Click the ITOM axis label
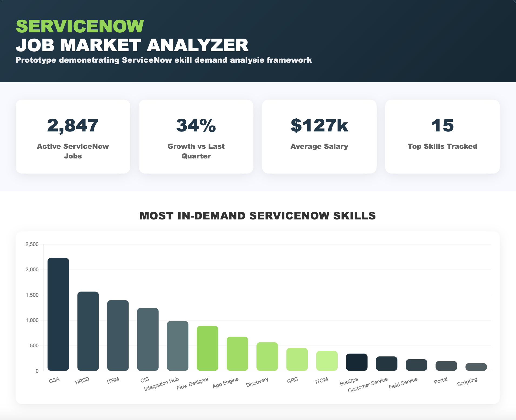This screenshot has width=516, height=420. 322,381
